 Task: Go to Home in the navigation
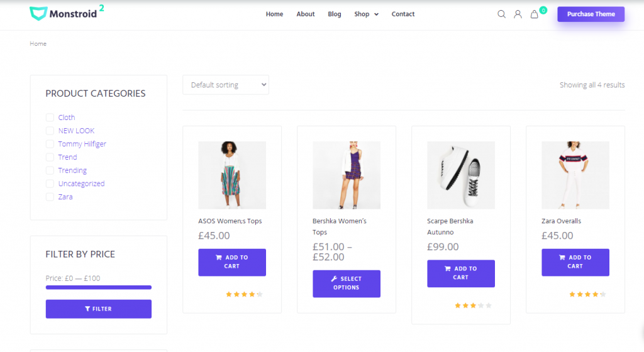pyautogui.click(x=274, y=14)
